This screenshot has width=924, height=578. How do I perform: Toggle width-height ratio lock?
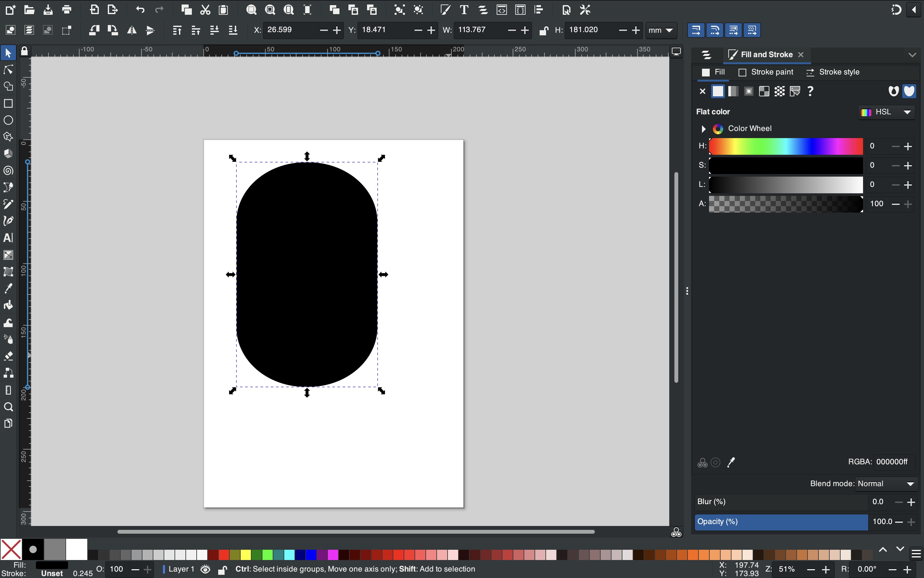tap(544, 30)
